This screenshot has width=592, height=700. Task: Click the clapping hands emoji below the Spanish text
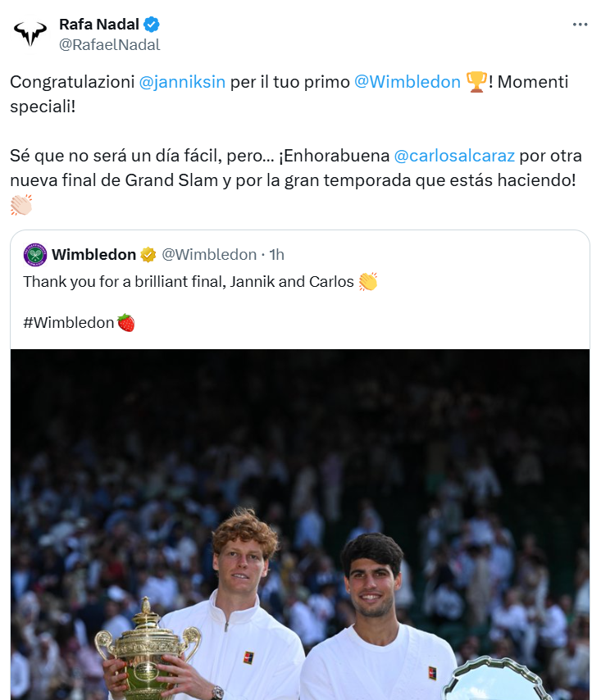tap(20, 205)
